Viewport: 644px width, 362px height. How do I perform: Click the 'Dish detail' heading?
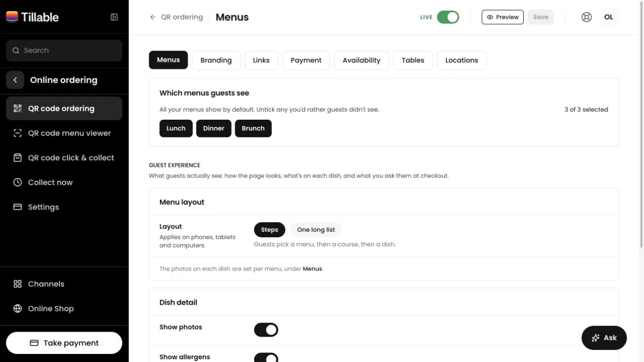pyautogui.click(x=178, y=303)
